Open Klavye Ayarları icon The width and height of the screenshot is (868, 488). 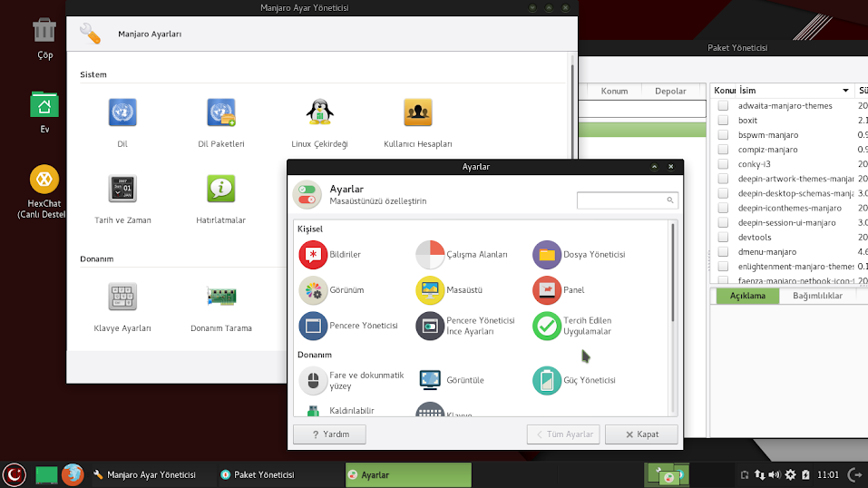[122, 297]
